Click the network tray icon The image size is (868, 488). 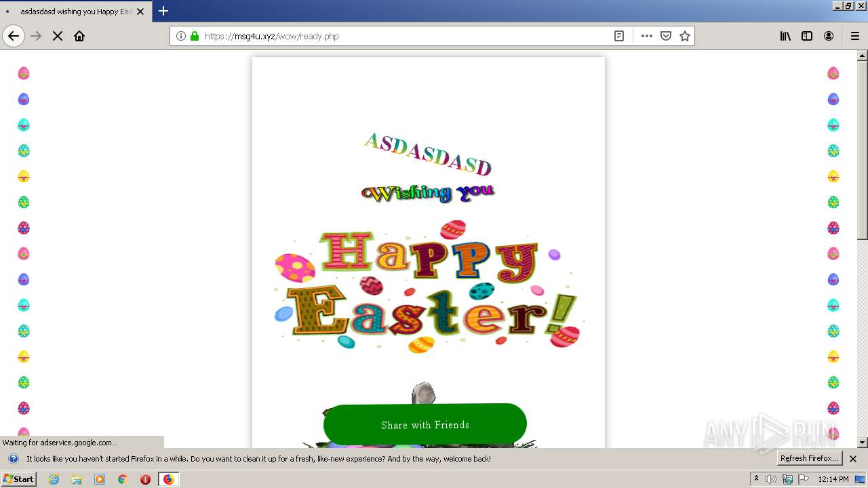pos(787,479)
